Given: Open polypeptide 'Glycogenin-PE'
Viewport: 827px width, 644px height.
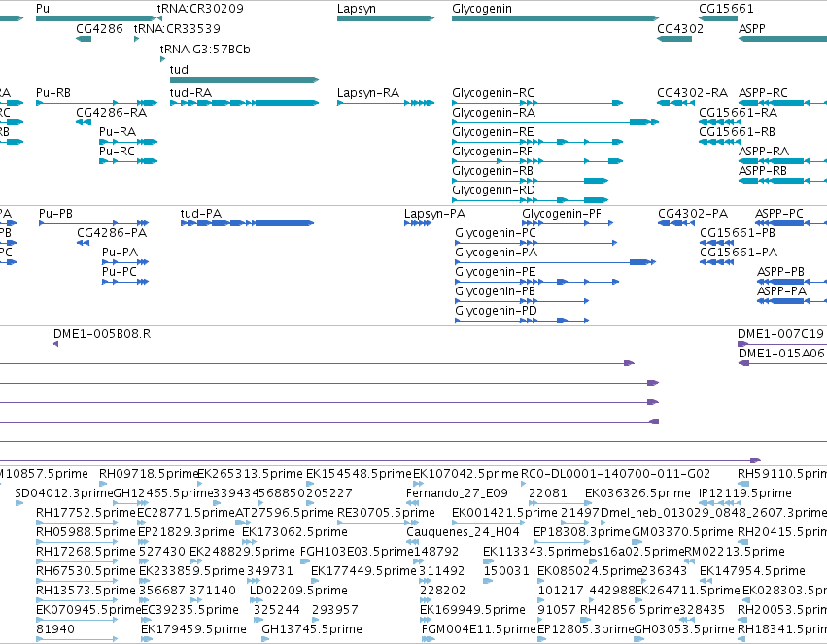Looking at the screenshot, I should pyautogui.click(x=496, y=272).
